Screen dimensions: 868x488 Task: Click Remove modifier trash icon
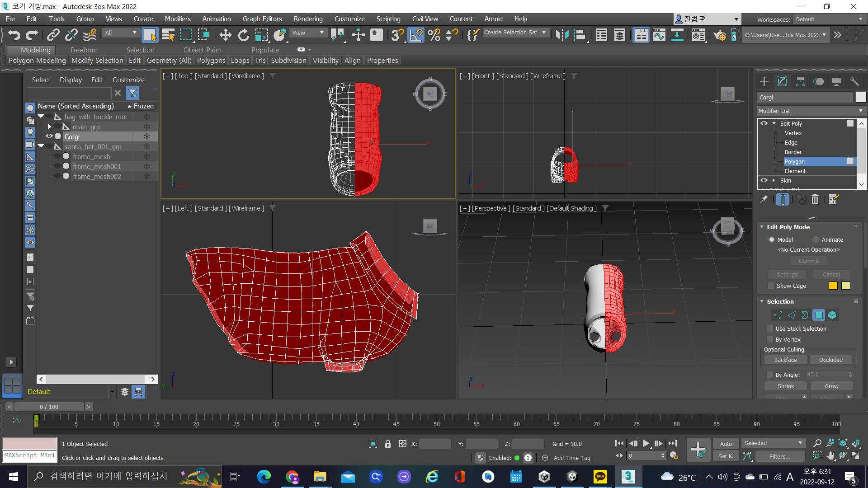pyautogui.click(x=815, y=199)
